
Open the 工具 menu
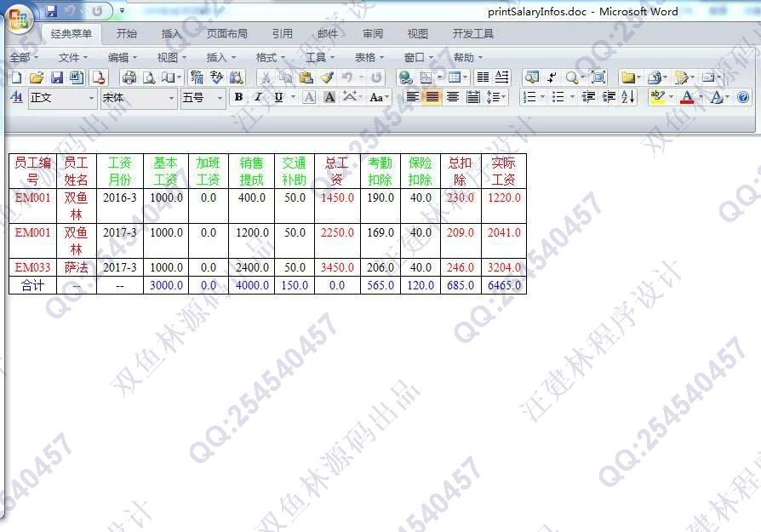click(x=320, y=57)
